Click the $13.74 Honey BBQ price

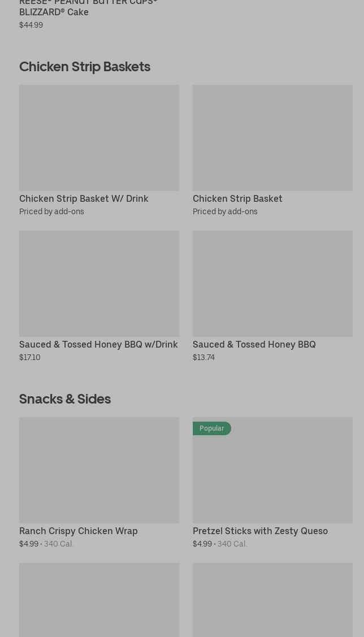coord(203,357)
